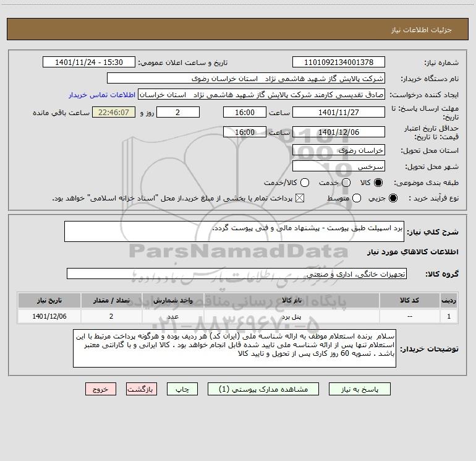
Task: Click the نام کالا column header
Action: pos(291,301)
